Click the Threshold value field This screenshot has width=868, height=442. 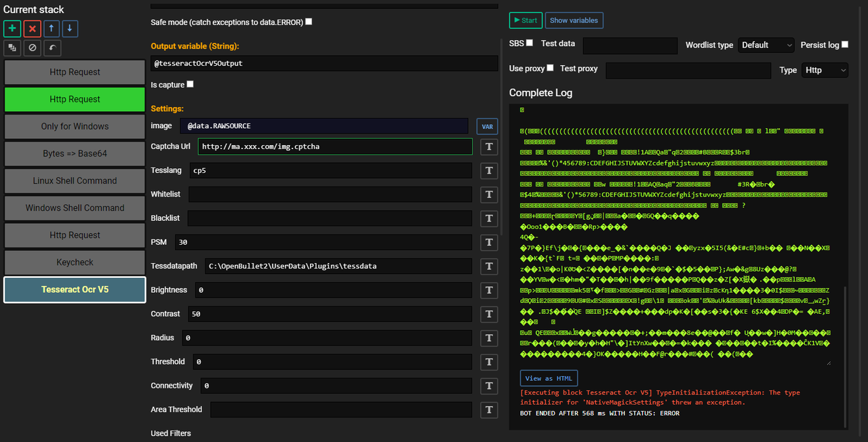tap(332, 362)
